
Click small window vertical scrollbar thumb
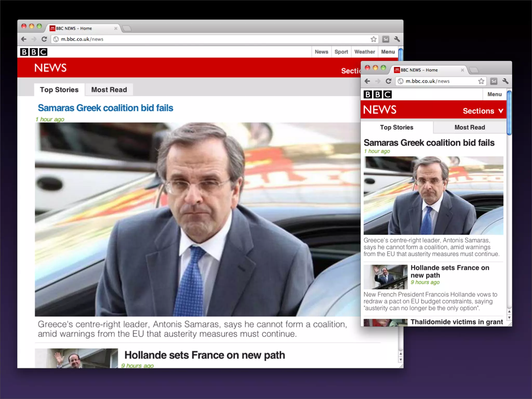click(509, 112)
